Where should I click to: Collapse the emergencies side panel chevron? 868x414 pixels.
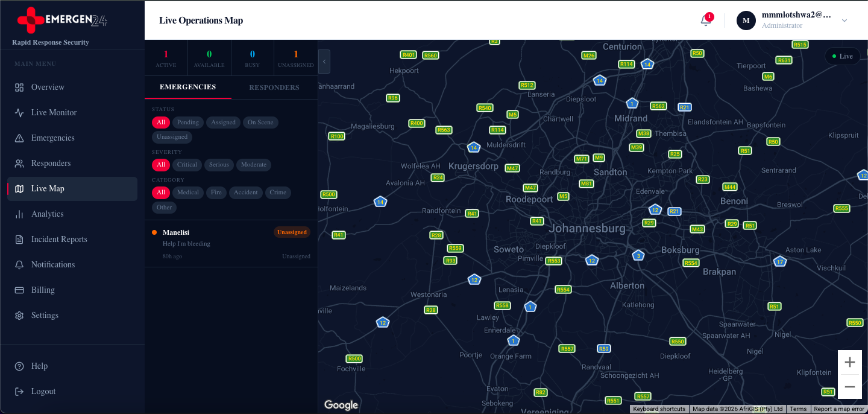pyautogui.click(x=324, y=61)
